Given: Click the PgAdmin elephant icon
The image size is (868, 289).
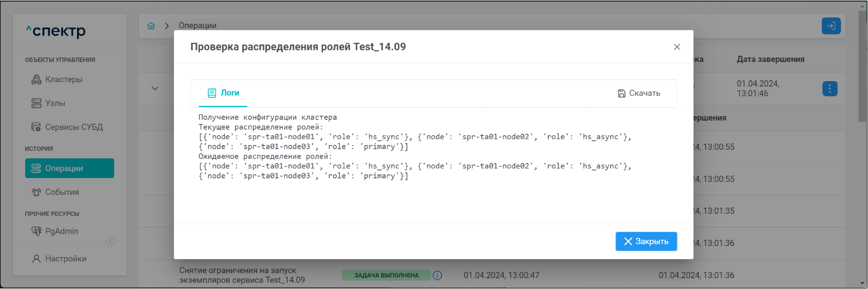Looking at the screenshot, I should click(x=37, y=231).
